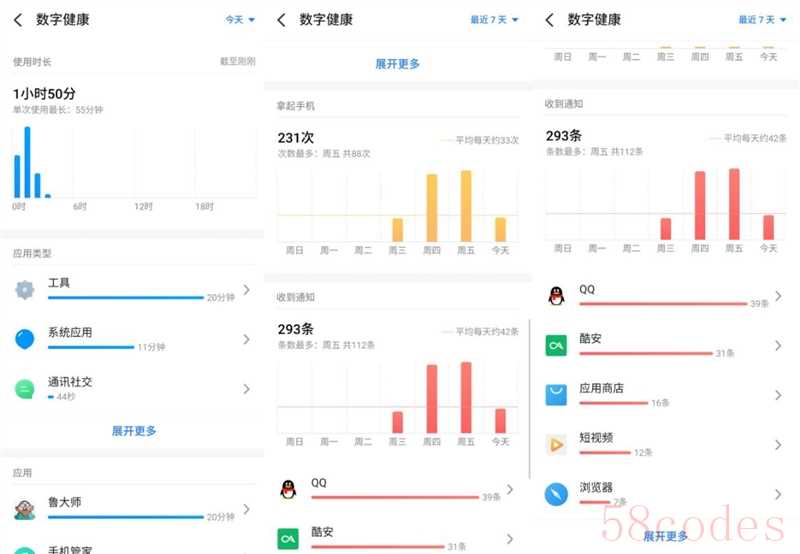Tap the 浏览器 compass icon
The image size is (800, 554).
tap(556, 494)
